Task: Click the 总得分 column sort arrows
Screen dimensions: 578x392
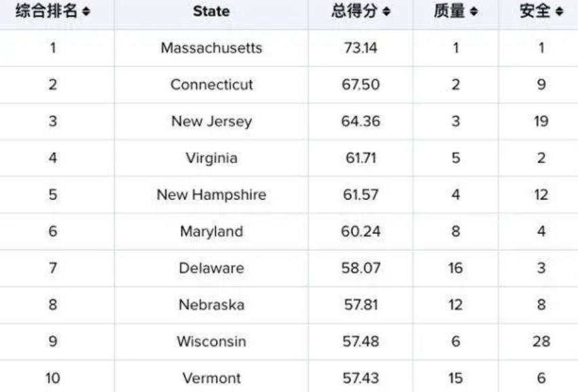Action: 386,12
